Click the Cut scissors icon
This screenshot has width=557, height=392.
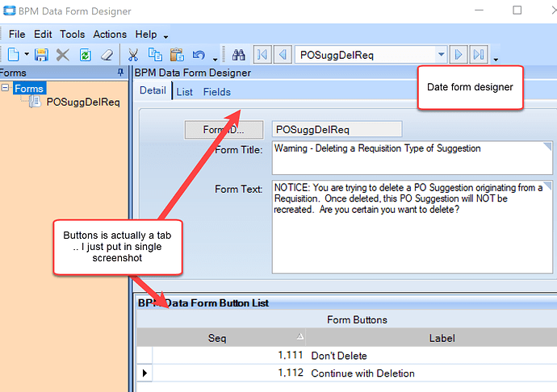(133, 55)
